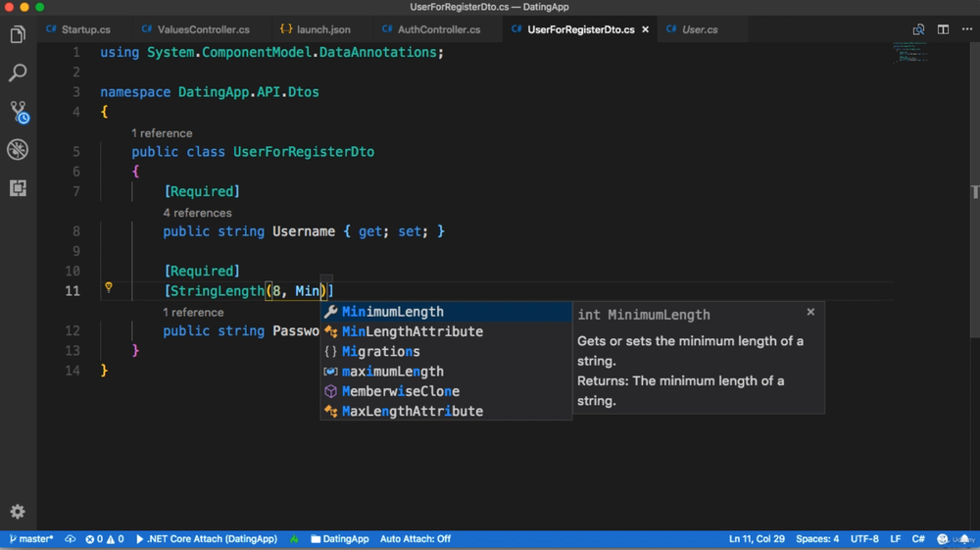The image size is (980, 550).
Task: Change indentation via Spaces: 4
Action: click(817, 539)
